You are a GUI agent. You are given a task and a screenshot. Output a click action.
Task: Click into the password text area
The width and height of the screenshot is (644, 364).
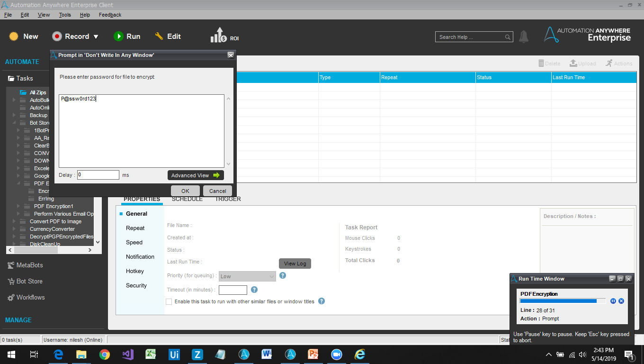(142, 131)
